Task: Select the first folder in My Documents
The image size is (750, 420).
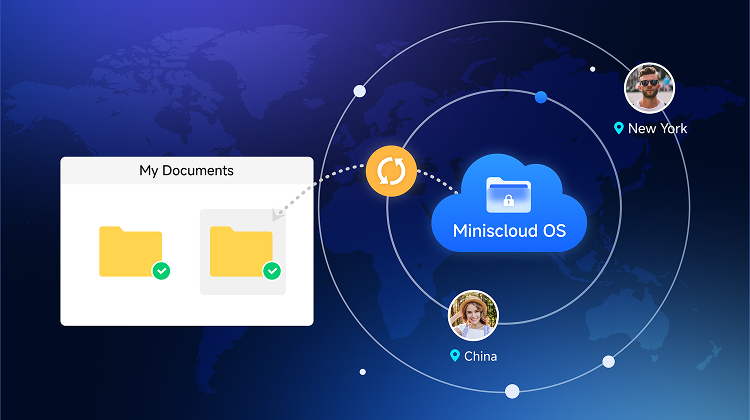Action: pyautogui.click(x=131, y=252)
